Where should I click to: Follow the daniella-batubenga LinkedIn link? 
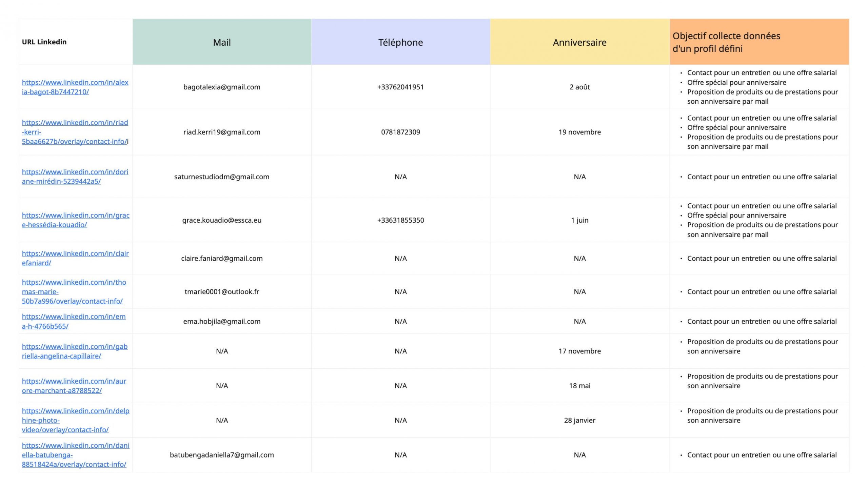click(75, 455)
